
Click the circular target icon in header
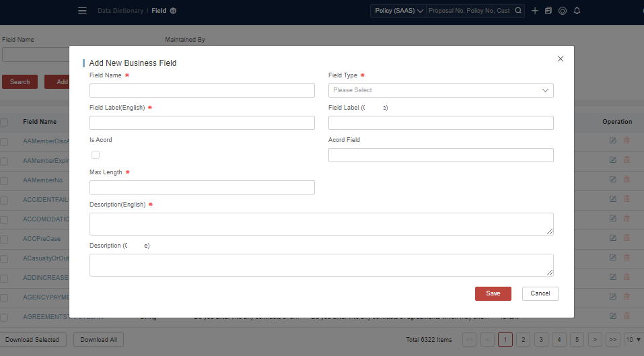563,11
